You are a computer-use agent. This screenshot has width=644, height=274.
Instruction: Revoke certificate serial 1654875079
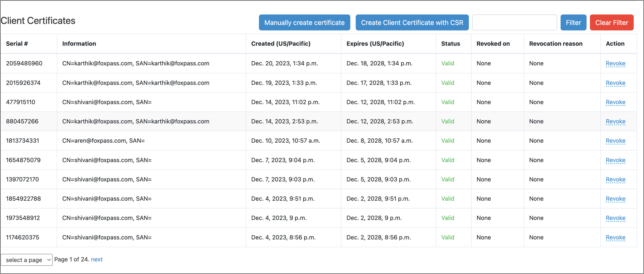tap(615, 160)
